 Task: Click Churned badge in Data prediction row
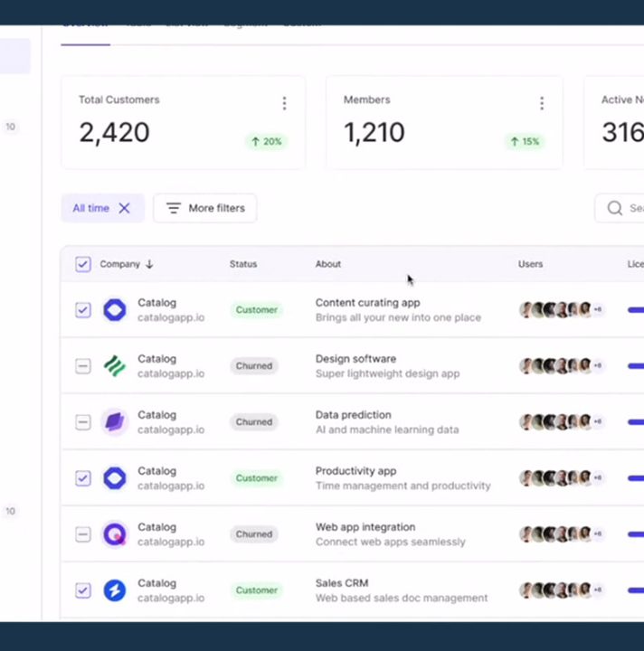point(253,422)
